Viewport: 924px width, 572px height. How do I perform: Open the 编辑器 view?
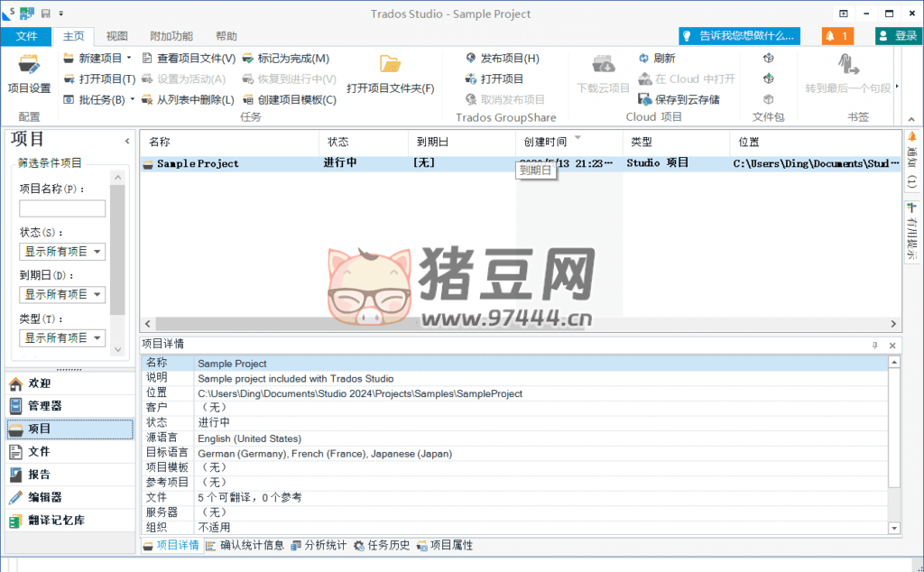tap(70, 498)
